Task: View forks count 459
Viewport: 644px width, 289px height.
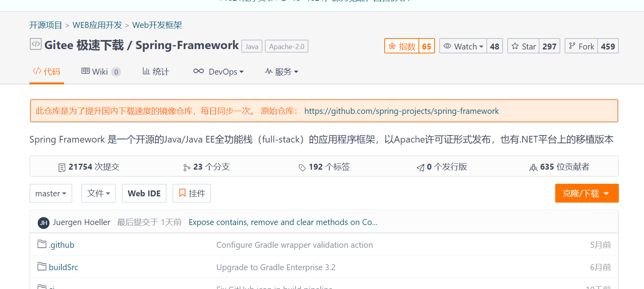Action: coord(608,46)
